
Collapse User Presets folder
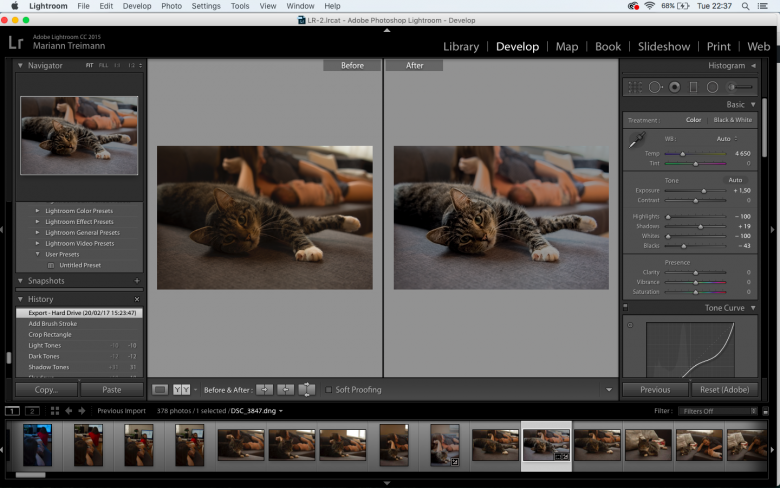pos(37,254)
